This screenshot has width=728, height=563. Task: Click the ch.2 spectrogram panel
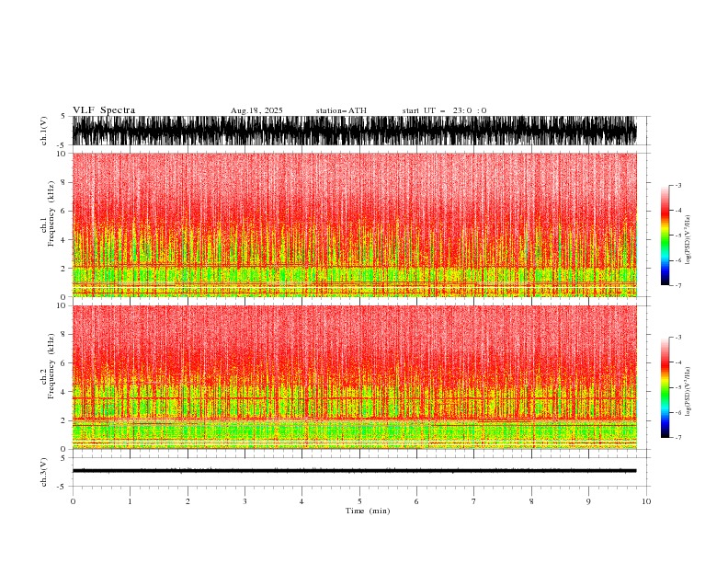pyautogui.click(x=354, y=377)
